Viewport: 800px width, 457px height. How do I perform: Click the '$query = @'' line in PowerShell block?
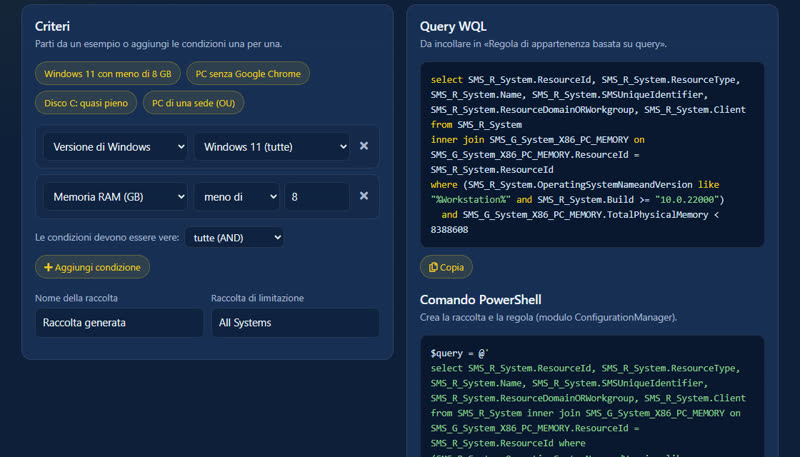[x=460, y=353]
